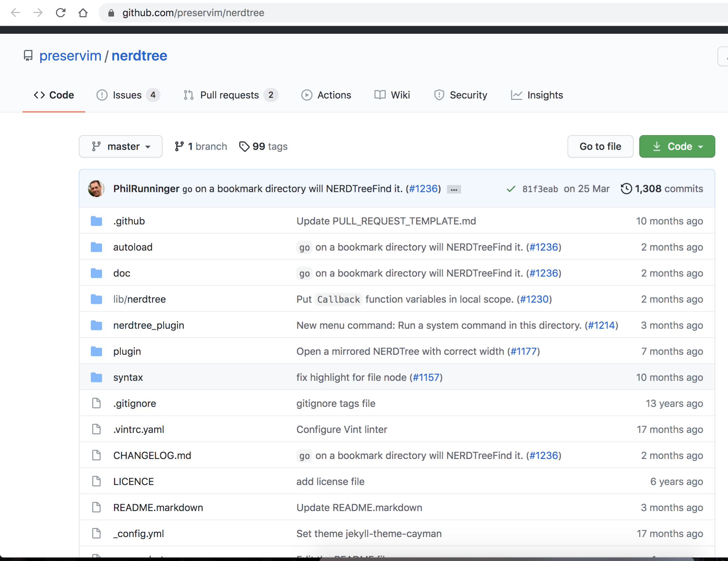
Task: Click the browser back arrow
Action: click(15, 13)
